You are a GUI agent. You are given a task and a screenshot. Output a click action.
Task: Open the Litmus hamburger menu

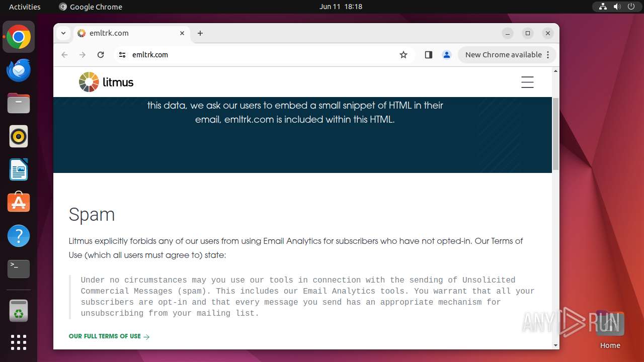pyautogui.click(x=527, y=82)
